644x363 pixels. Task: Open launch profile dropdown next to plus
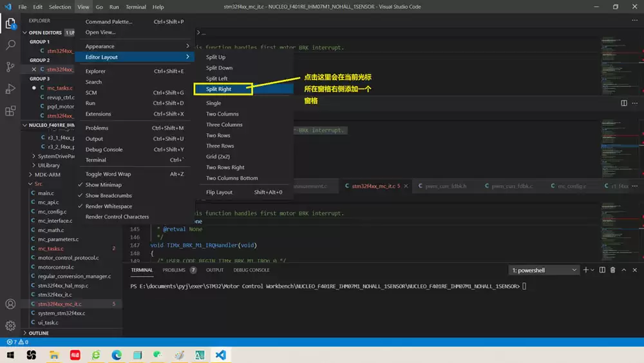click(x=592, y=270)
